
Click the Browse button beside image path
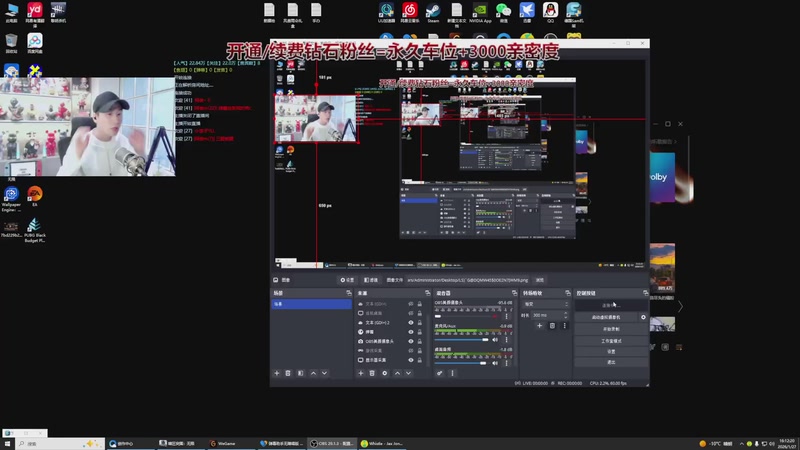(539, 280)
